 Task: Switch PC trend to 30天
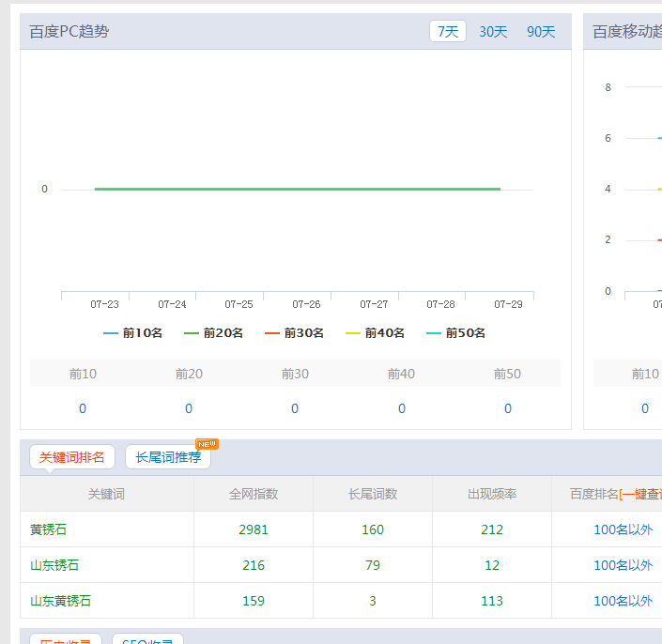pos(493,32)
